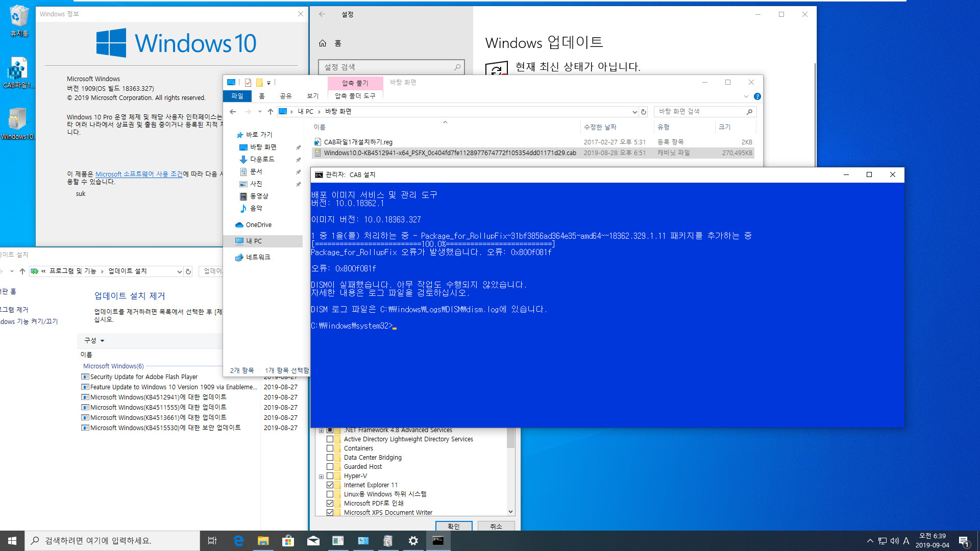The image size is (980, 551).
Task: Open File Explorer from taskbar
Action: tap(263, 541)
